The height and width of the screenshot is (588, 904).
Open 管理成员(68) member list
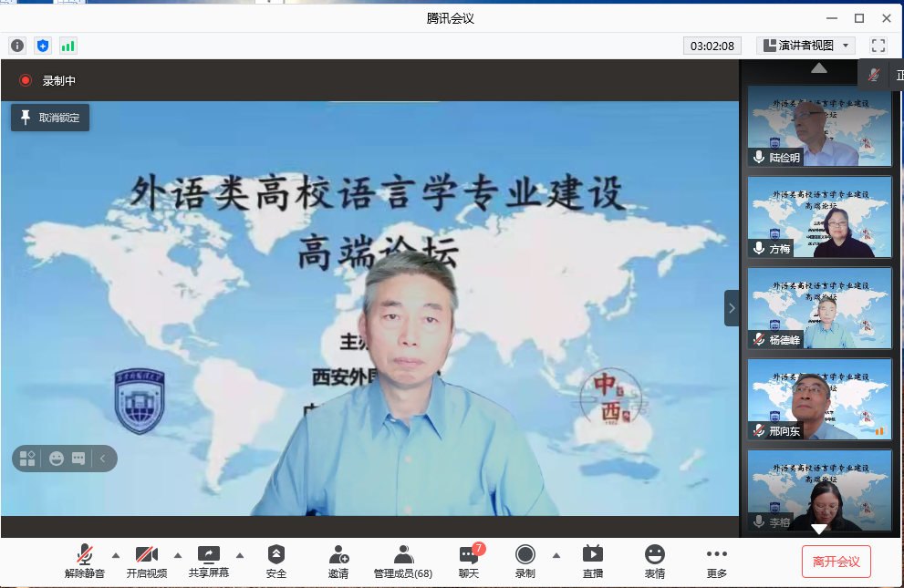click(403, 561)
